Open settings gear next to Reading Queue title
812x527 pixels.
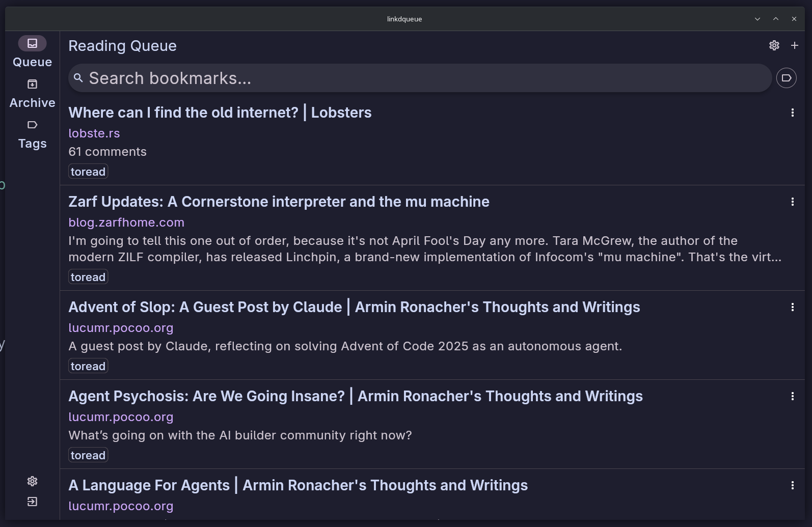pyautogui.click(x=774, y=45)
